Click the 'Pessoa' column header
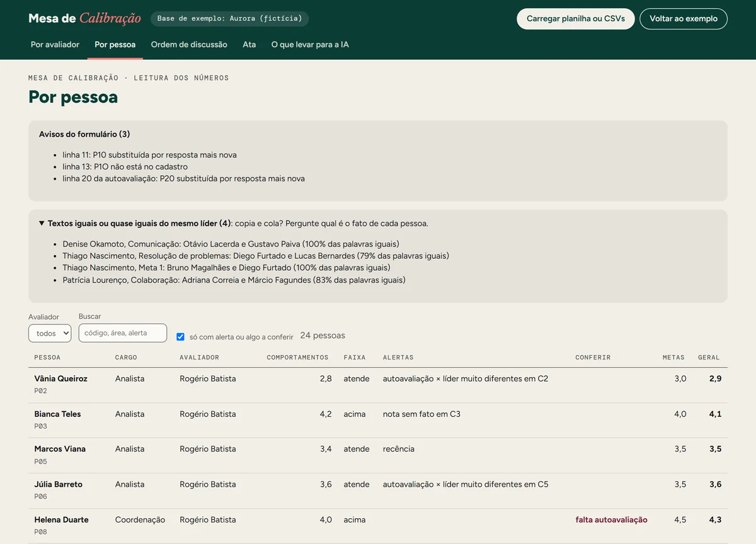Screen dimensions: 756x544 point(47,358)
